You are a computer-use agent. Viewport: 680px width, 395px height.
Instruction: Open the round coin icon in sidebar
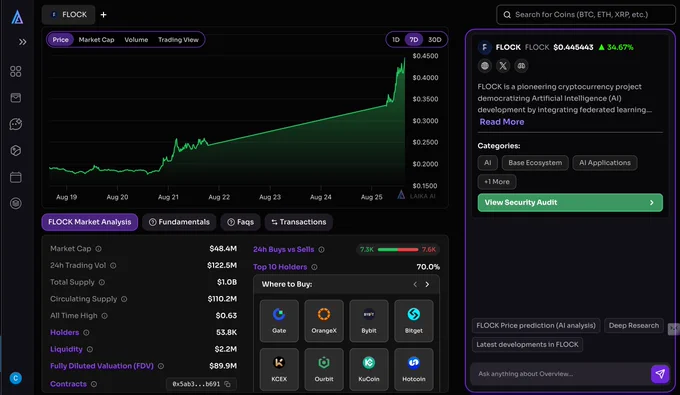click(x=16, y=203)
